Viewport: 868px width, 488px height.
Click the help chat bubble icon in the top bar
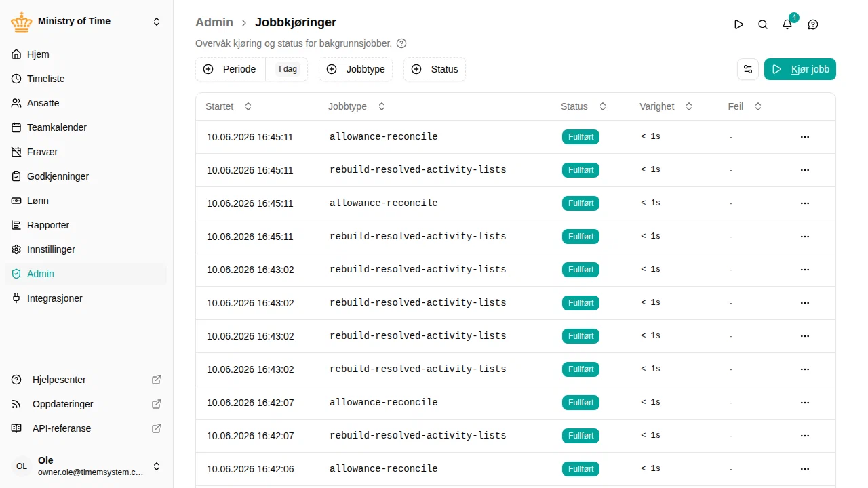813,24
